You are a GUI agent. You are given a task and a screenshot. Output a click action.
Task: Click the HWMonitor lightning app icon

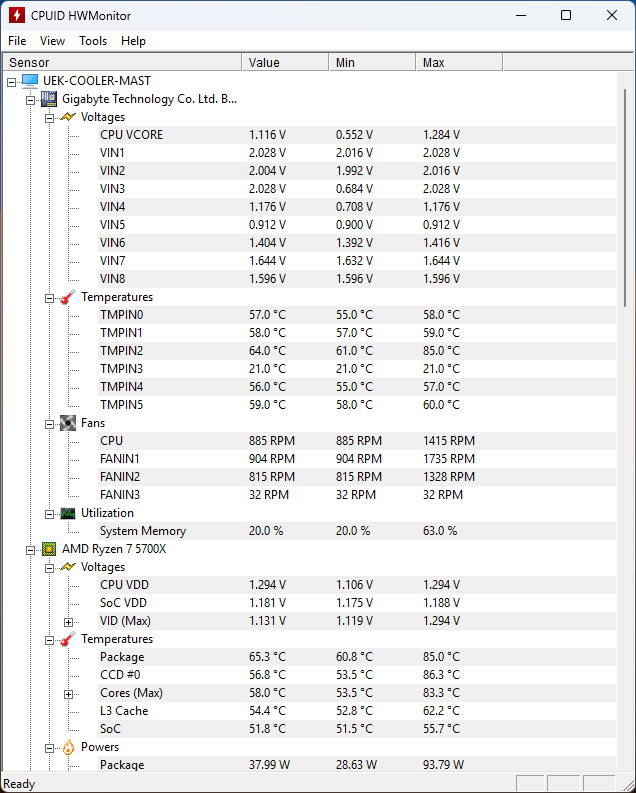click(x=17, y=15)
